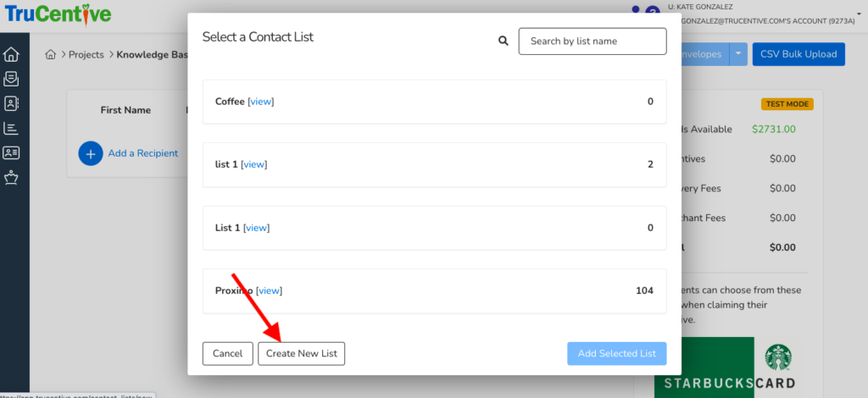Click the envelope inbox sidebar icon
868x398 pixels.
pos(11,80)
